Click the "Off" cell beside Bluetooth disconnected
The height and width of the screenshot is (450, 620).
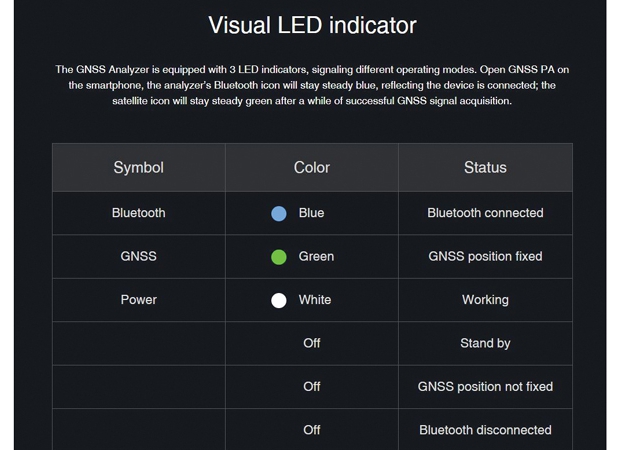(312, 430)
